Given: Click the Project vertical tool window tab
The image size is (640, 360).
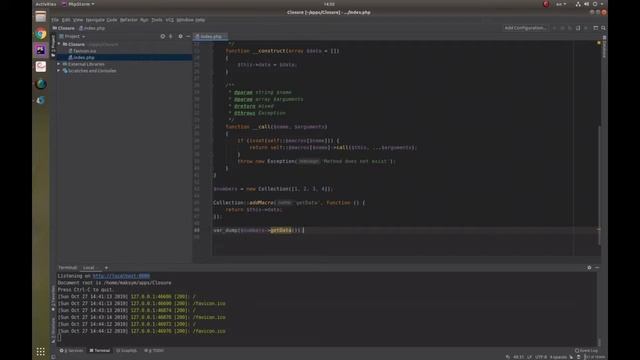Looking at the screenshot, I should (53, 46).
